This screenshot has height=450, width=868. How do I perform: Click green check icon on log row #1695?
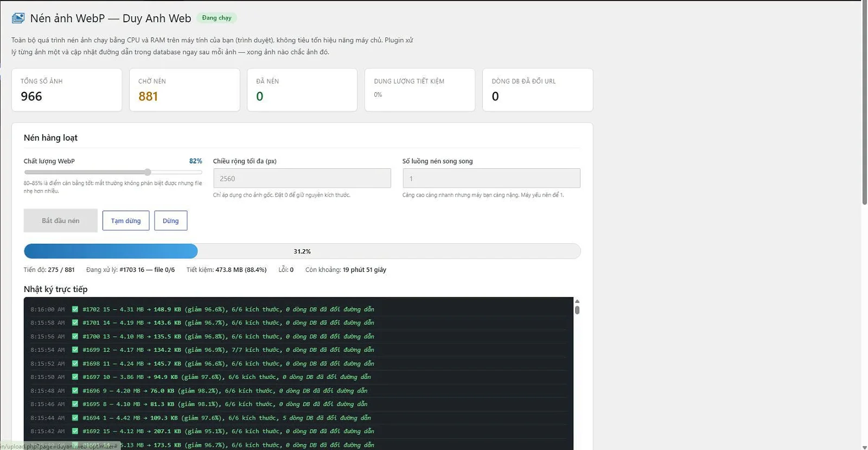[75, 404]
